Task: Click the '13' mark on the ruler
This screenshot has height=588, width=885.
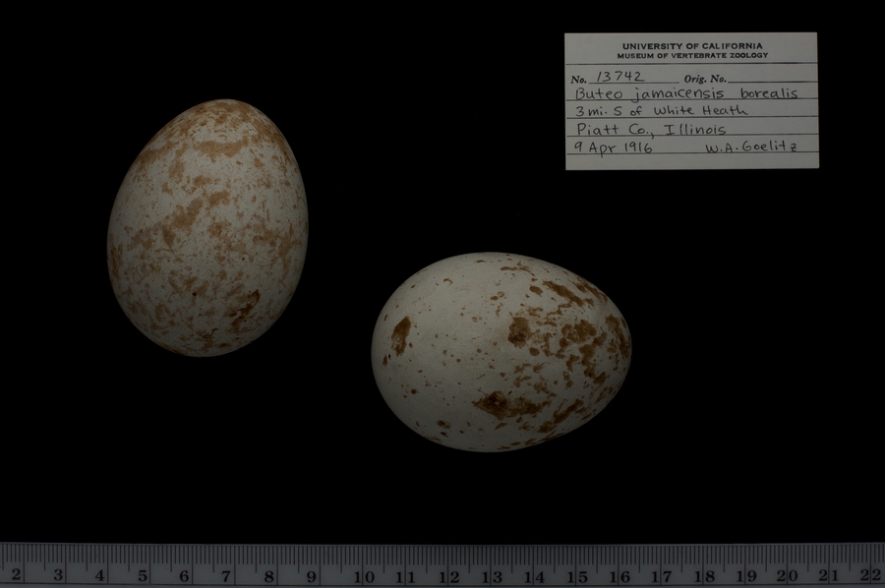Action: (492, 577)
